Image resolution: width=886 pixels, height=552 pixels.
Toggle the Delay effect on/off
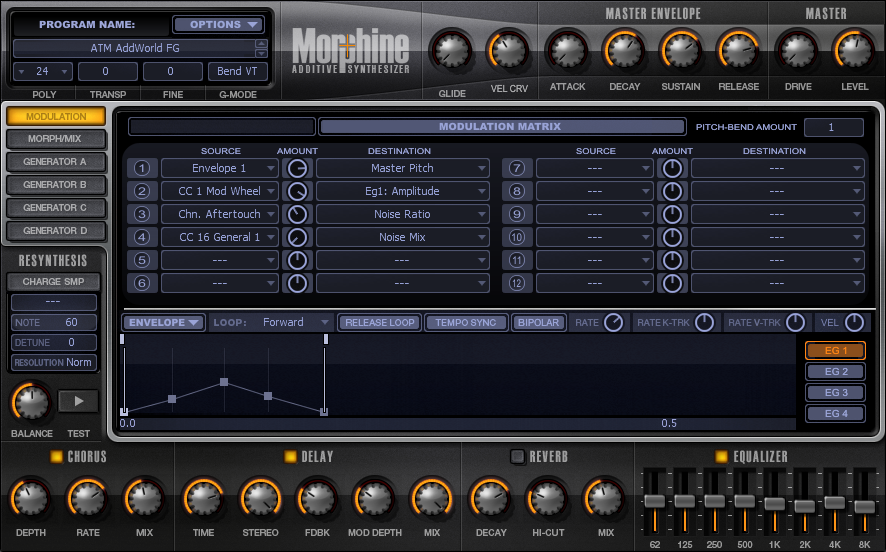(x=290, y=457)
